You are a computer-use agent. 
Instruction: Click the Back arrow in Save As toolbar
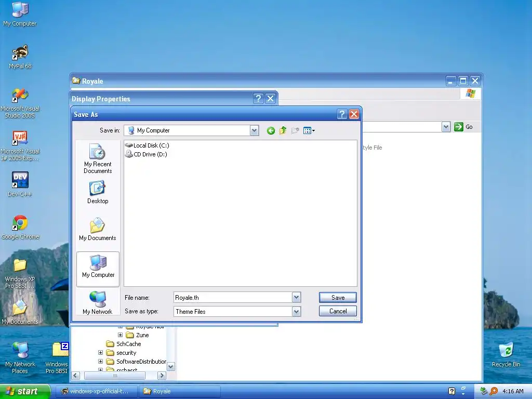click(271, 130)
